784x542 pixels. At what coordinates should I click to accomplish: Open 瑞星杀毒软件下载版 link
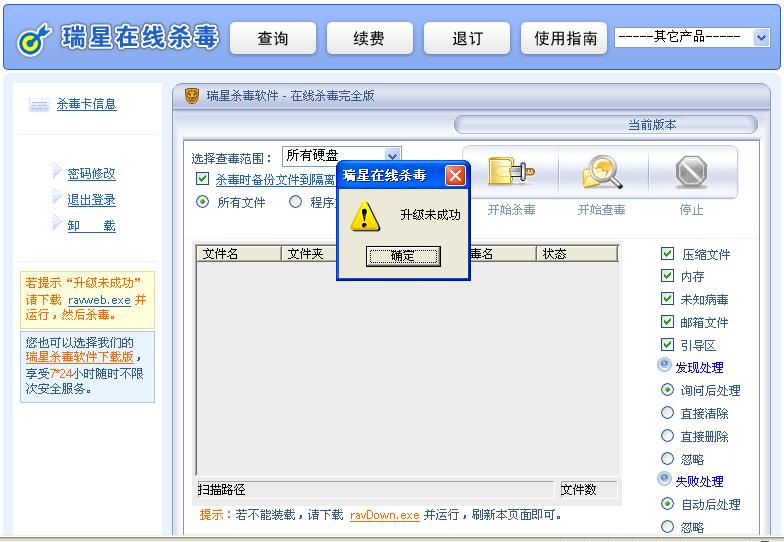point(80,357)
